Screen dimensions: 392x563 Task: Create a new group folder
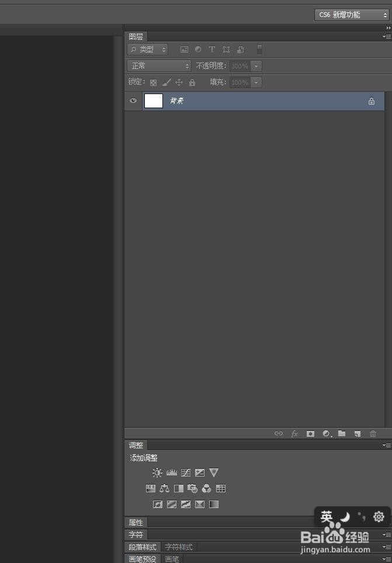pos(342,433)
